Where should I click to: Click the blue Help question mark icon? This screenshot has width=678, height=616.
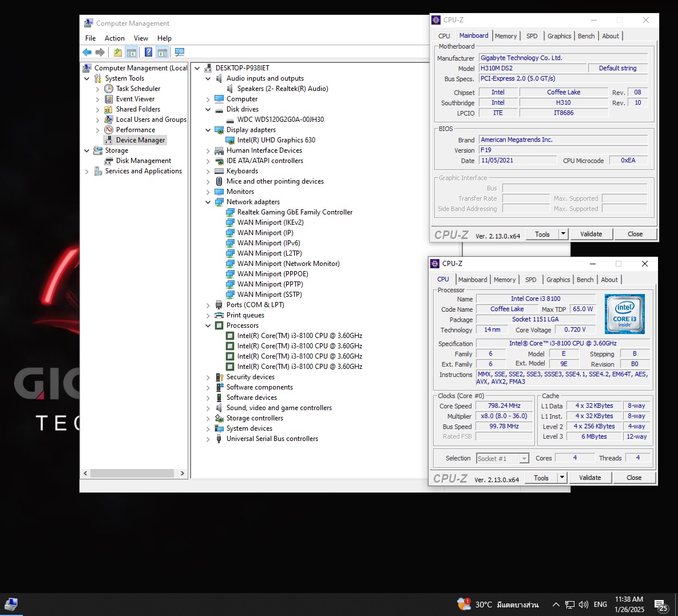148,52
